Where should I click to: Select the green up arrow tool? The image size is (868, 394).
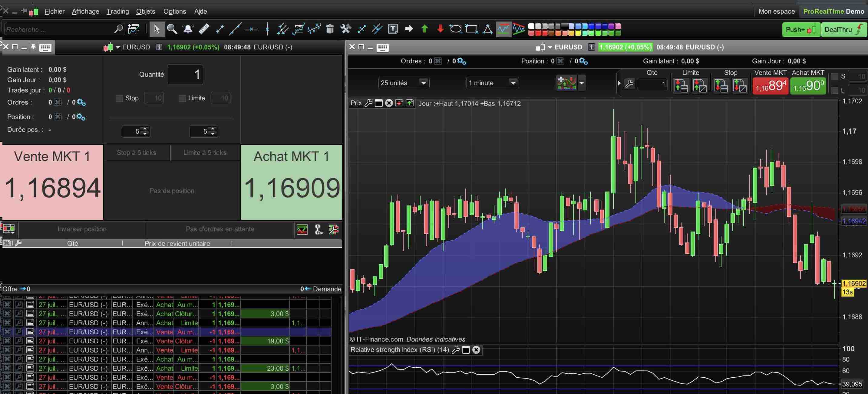pos(424,29)
